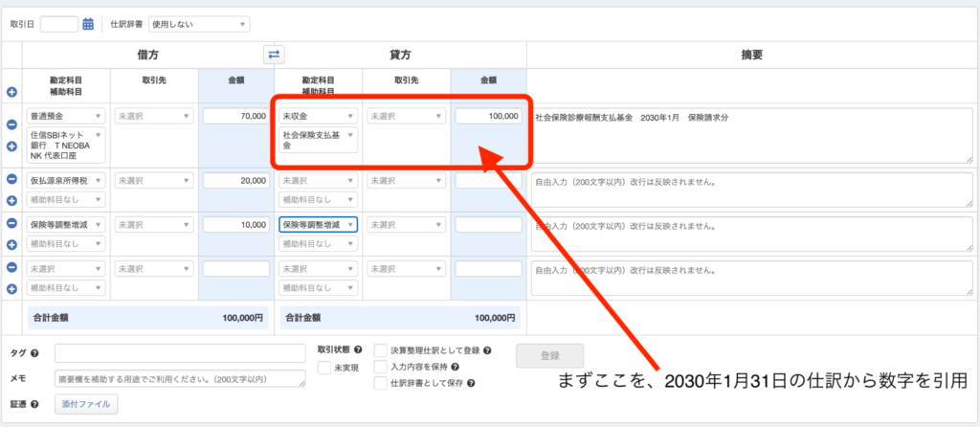Remove the 仮払源泉所得税 row with its minus icon

(11, 179)
